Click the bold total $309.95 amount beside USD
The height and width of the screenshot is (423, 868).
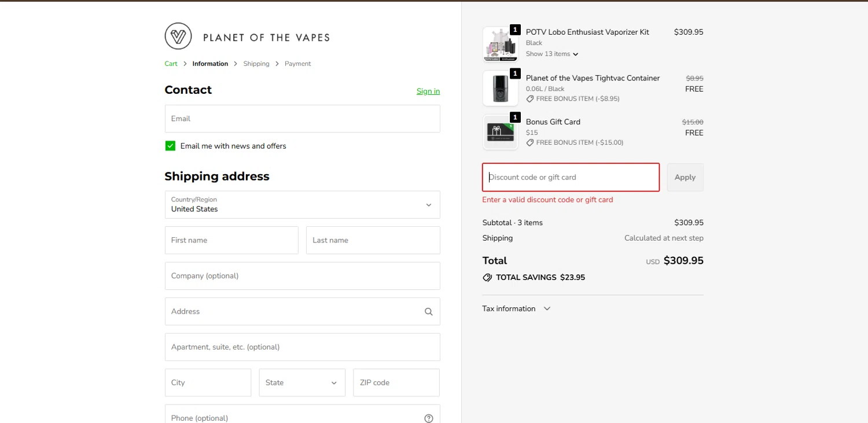[x=683, y=260]
